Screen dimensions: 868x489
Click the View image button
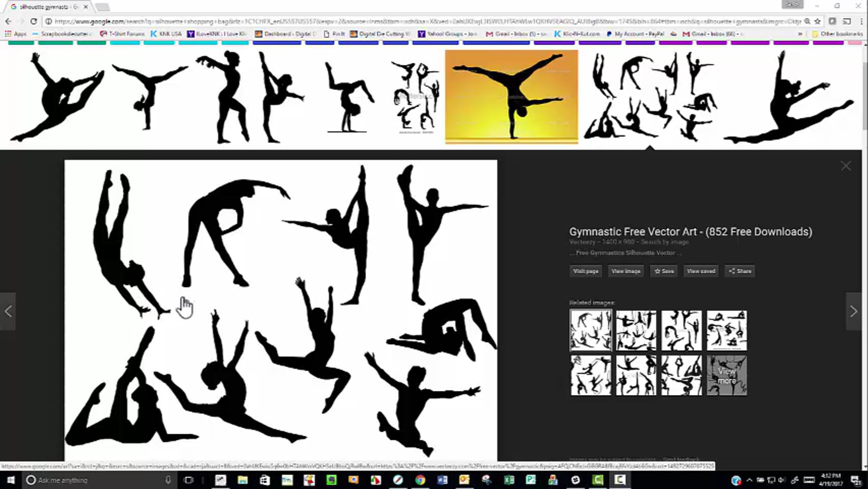[x=626, y=271]
